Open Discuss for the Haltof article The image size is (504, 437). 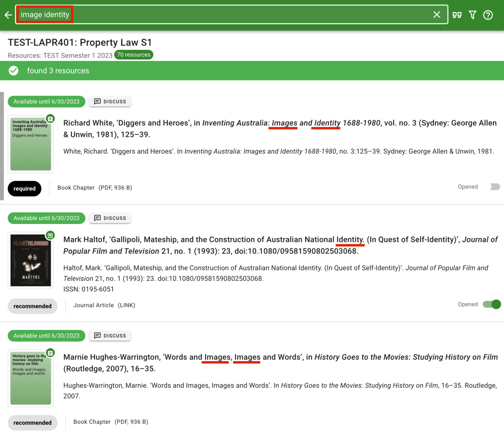click(110, 218)
